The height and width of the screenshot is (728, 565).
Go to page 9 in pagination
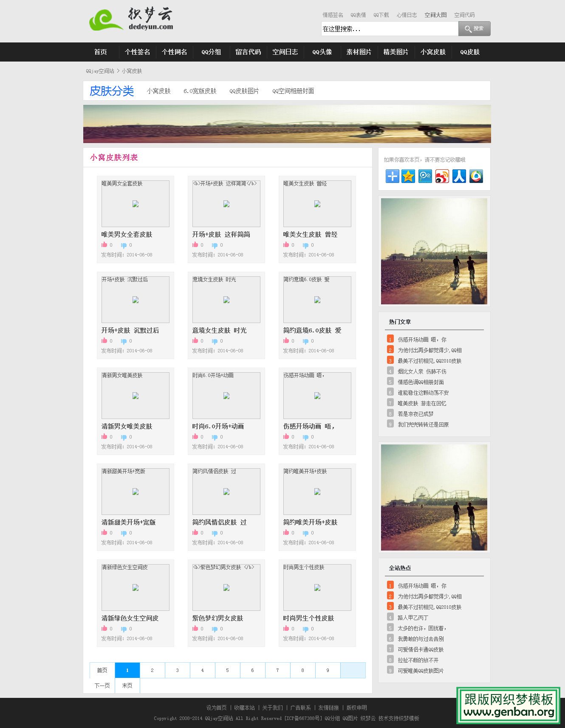(328, 670)
